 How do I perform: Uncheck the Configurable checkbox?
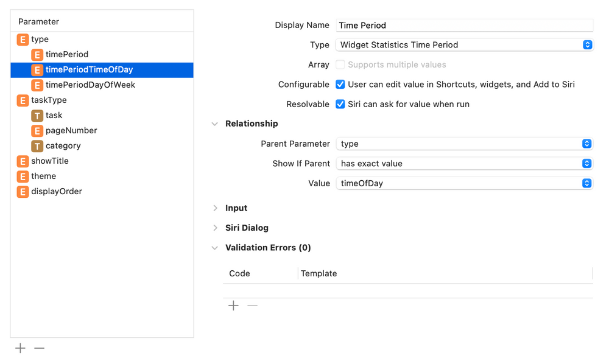pyautogui.click(x=340, y=84)
